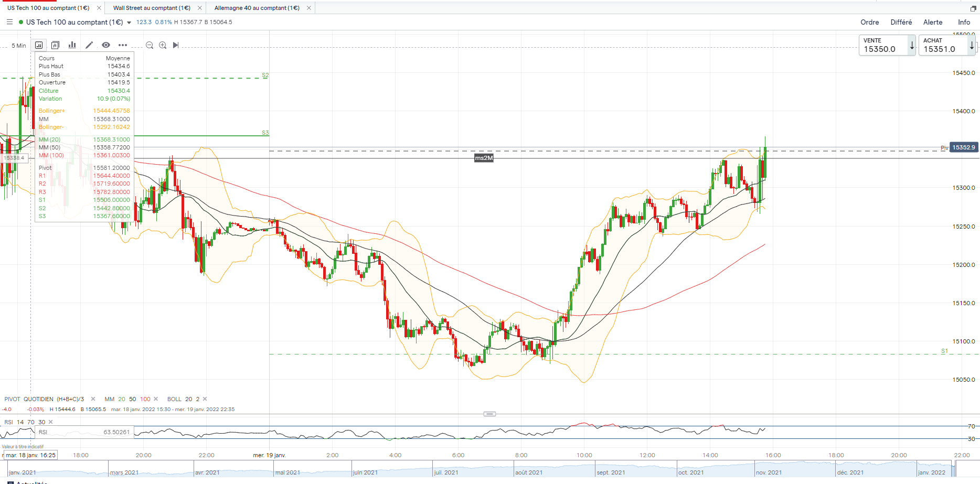Open the chart type candlestick icon
This screenshot has height=484, width=980.
pos(56,45)
